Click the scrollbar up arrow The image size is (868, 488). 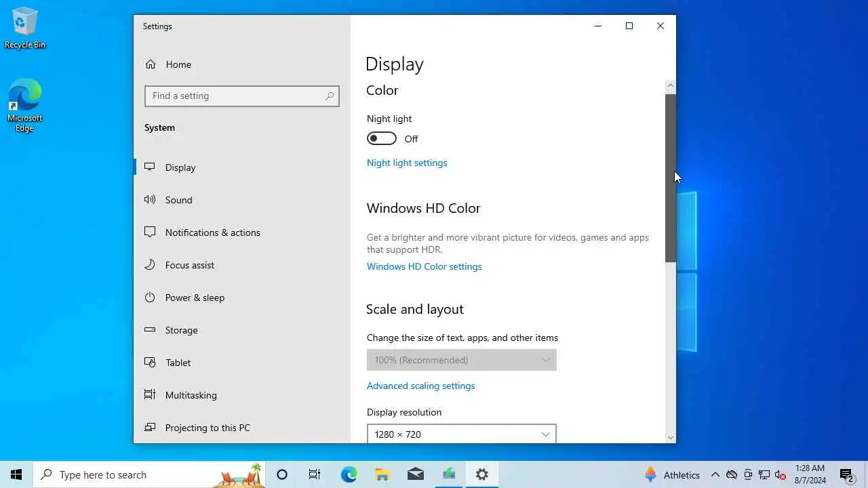[x=671, y=85]
